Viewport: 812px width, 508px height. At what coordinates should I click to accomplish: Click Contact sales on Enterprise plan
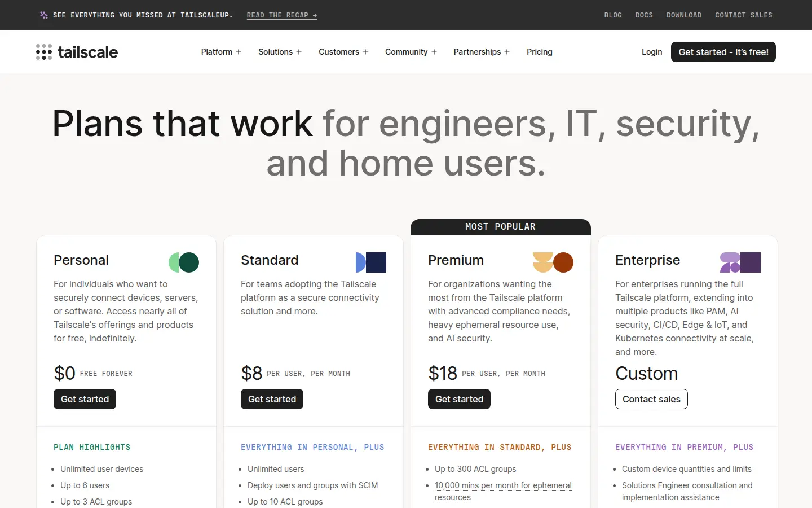pos(651,399)
